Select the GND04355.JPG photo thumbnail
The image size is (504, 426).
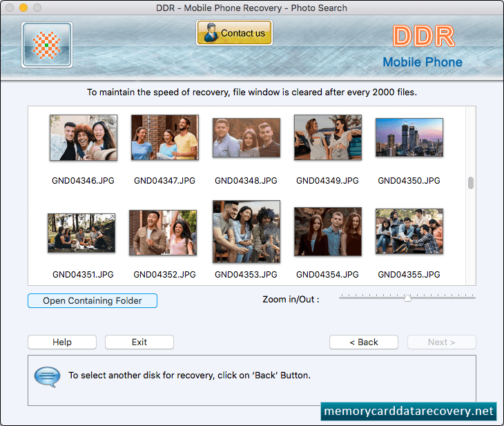click(409, 231)
